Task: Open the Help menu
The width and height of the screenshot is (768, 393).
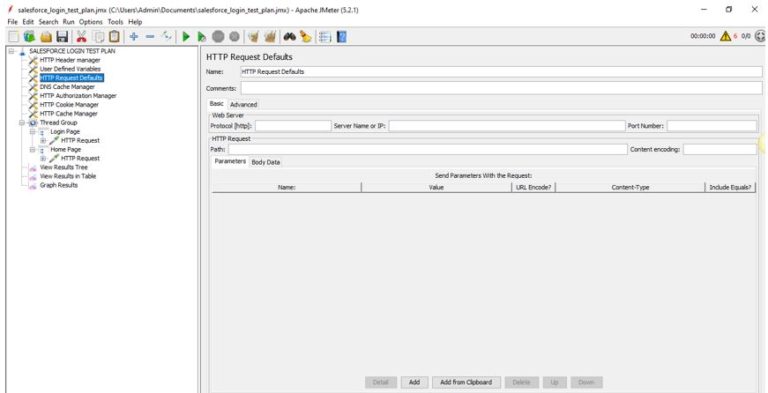Action: tap(135, 22)
